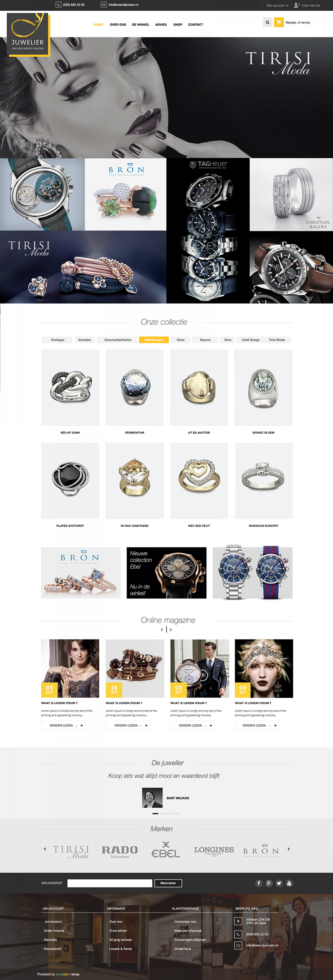Click the Abonneren newsletter button
The height and width of the screenshot is (980, 333).
(x=168, y=883)
